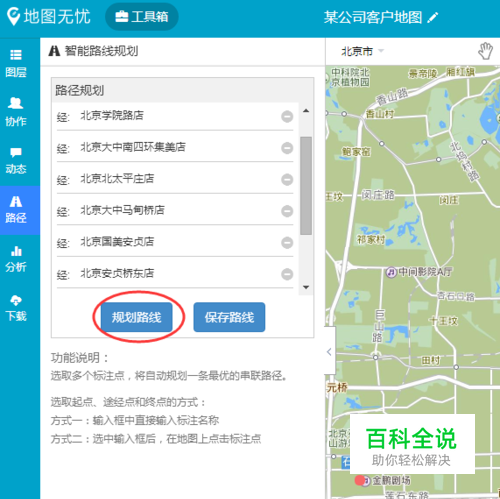Remove waypoint 北京大中南四环集美店

(287, 148)
